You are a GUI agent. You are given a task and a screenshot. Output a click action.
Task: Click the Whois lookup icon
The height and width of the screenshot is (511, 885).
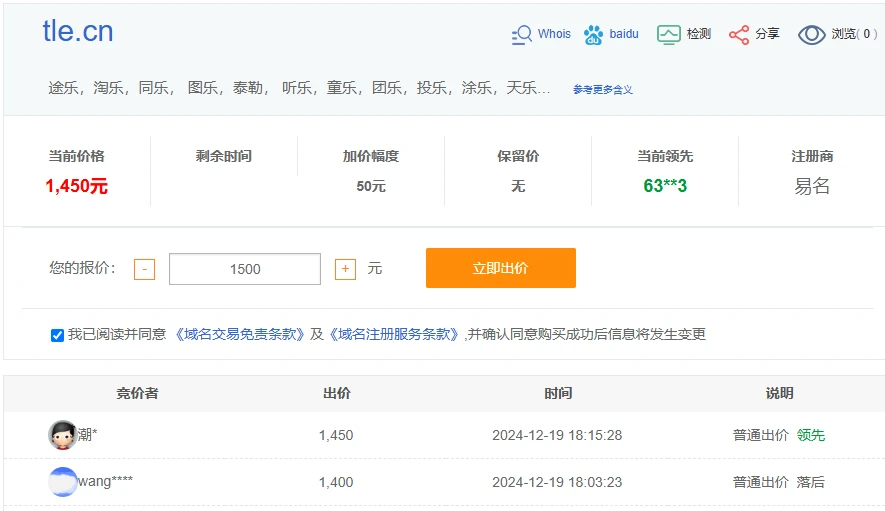522,35
